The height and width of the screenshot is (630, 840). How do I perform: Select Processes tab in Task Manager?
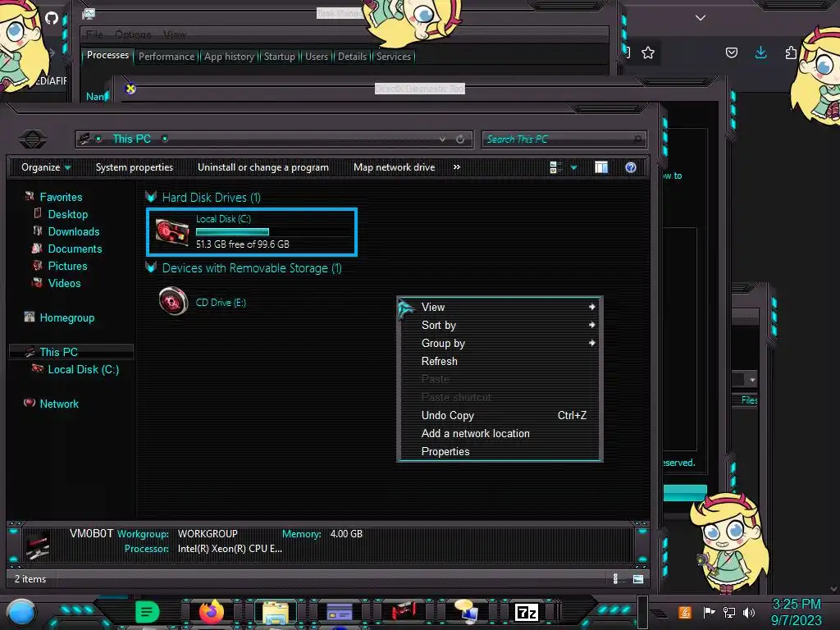pos(107,55)
